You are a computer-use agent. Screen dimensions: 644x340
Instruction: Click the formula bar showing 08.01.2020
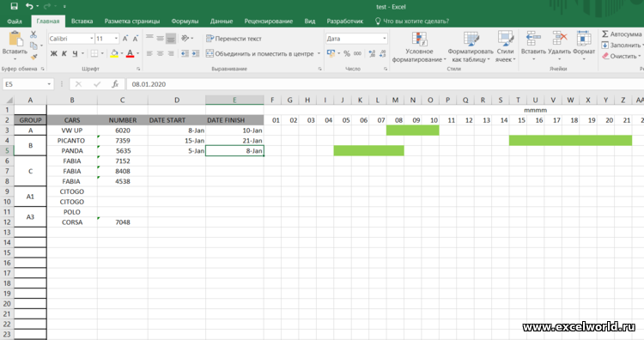click(386, 84)
